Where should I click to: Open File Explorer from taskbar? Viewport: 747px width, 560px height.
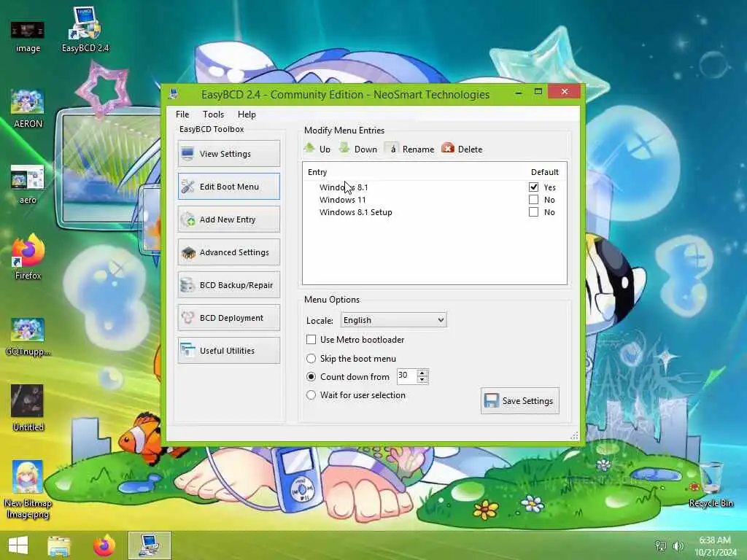point(59,545)
